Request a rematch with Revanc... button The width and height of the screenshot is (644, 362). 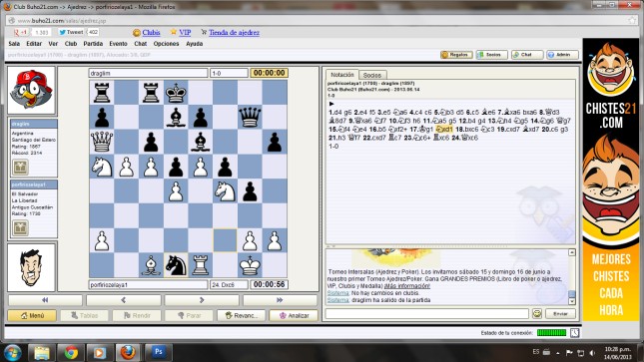[x=241, y=315]
